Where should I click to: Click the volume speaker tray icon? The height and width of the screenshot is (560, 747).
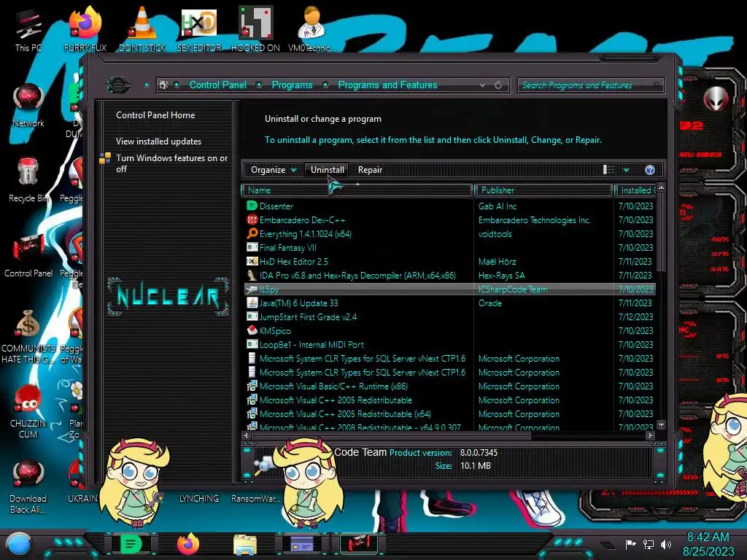[x=666, y=544]
